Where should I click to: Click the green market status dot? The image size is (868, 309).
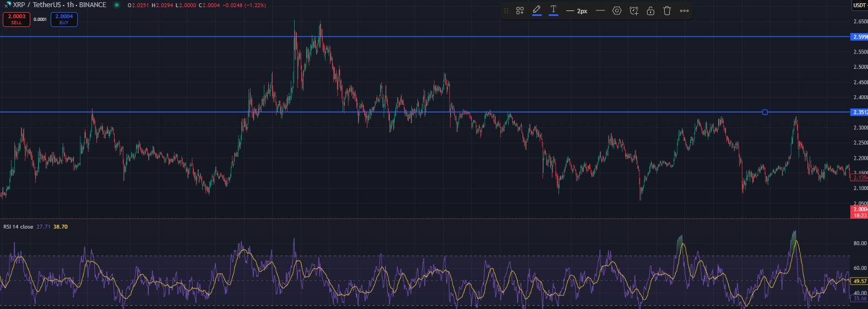pos(117,5)
